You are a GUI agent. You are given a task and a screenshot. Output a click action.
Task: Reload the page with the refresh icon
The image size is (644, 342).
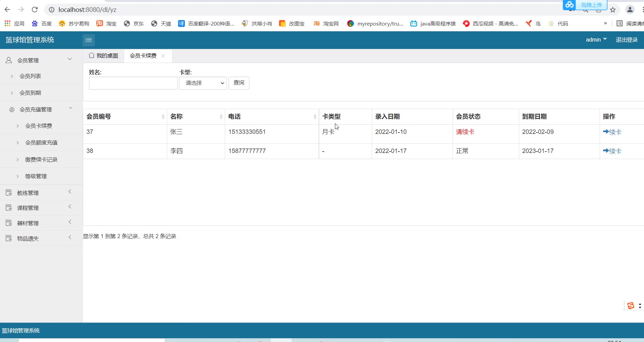tap(34, 10)
